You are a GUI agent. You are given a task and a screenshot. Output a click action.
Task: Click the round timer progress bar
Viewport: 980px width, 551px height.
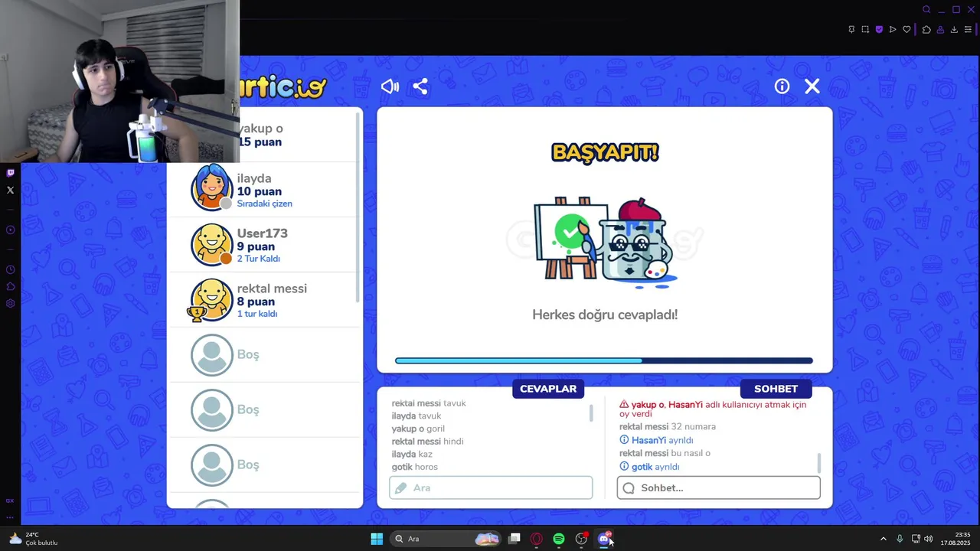click(x=604, y=360)
